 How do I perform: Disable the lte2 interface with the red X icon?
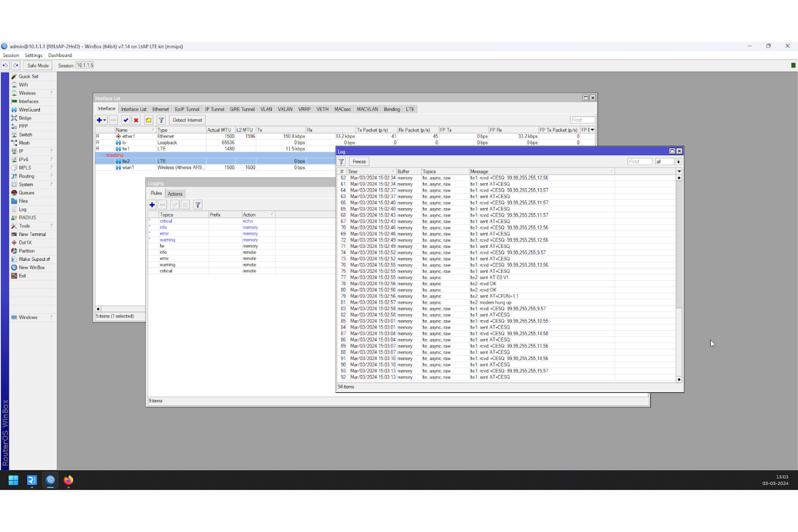coord(135,120)
